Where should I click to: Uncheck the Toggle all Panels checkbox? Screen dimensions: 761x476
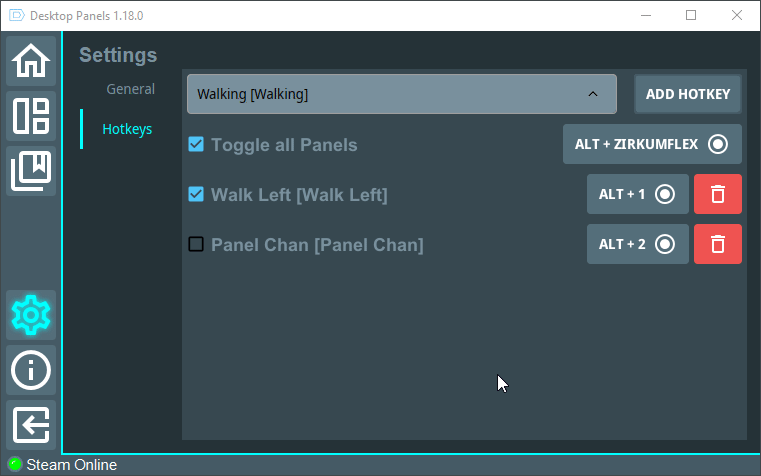196,144
